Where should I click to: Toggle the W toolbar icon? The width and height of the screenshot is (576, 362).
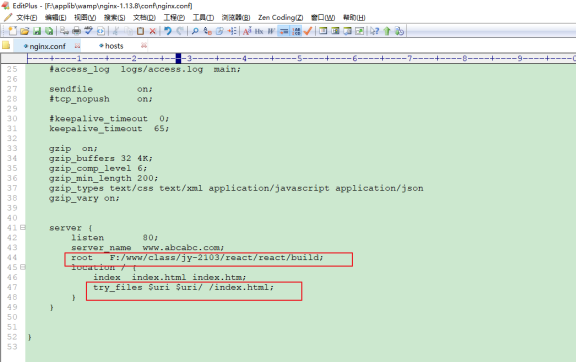click(271, 31)
